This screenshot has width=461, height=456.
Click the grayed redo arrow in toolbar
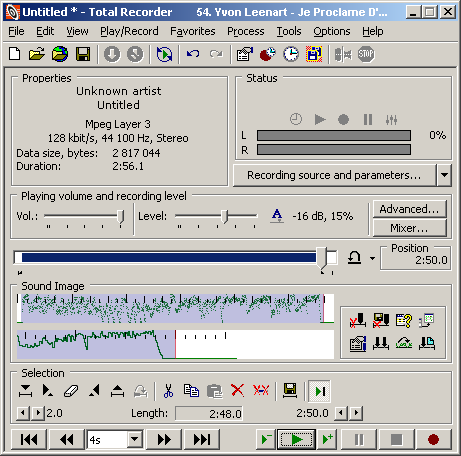coord(216,54)
